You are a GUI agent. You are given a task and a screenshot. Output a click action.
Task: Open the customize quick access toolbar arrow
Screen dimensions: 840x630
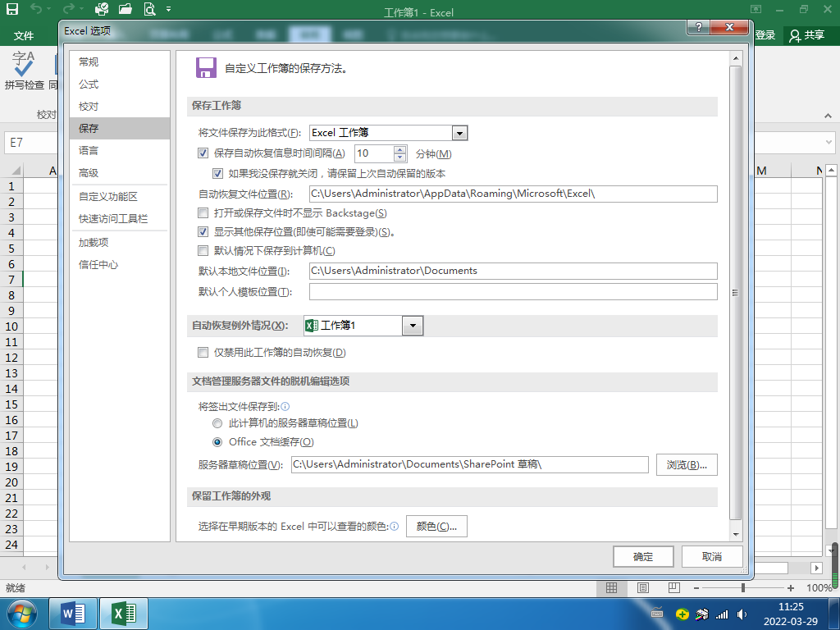169,9
